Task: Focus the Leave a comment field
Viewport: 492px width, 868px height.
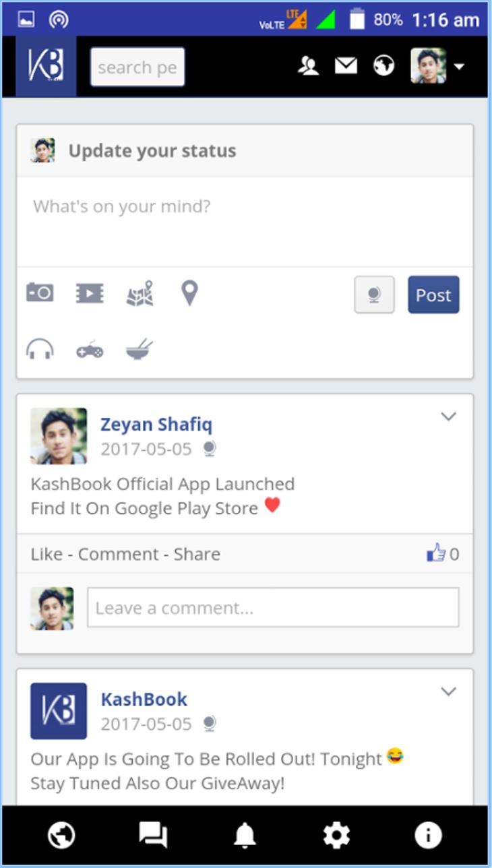Action: pyautogui.click(x=273, y=608)
